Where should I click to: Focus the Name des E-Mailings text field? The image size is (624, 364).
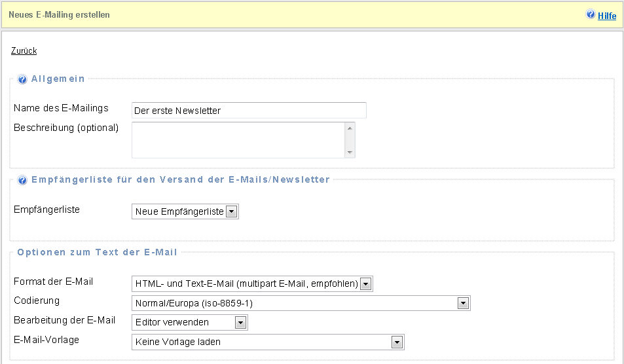249,111
